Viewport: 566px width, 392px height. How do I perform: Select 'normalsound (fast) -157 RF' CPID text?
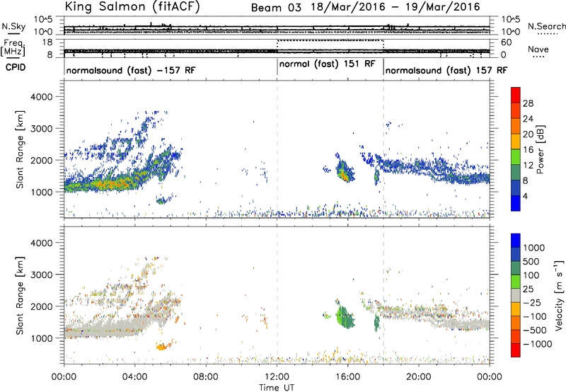tap(131, 70)
